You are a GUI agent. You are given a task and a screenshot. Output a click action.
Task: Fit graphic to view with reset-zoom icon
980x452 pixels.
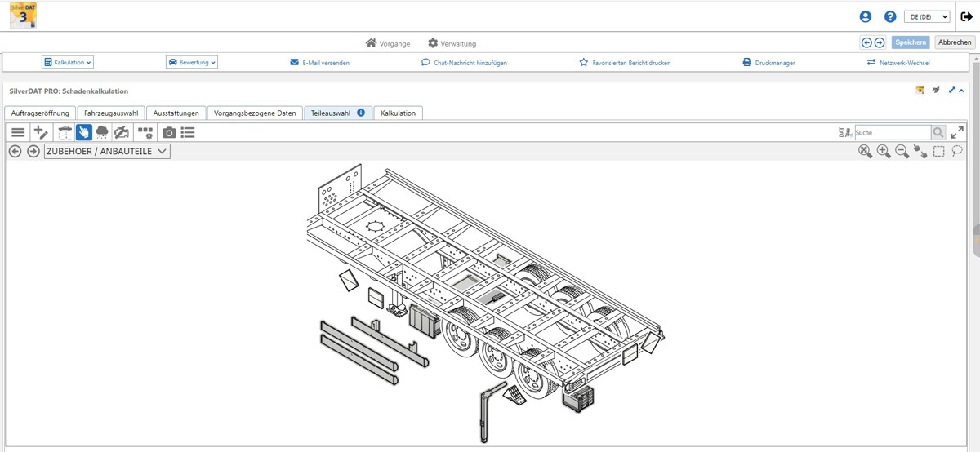[x=865, y=151]
